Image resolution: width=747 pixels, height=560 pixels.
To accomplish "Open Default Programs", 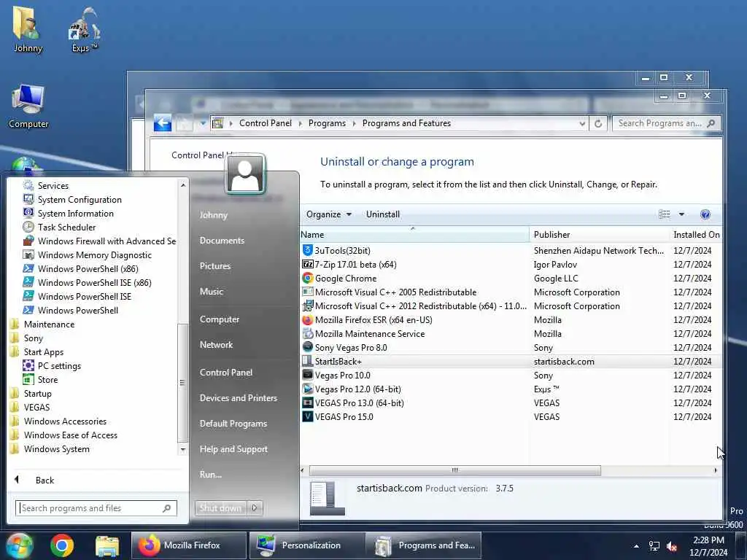I will coord(233,424).
